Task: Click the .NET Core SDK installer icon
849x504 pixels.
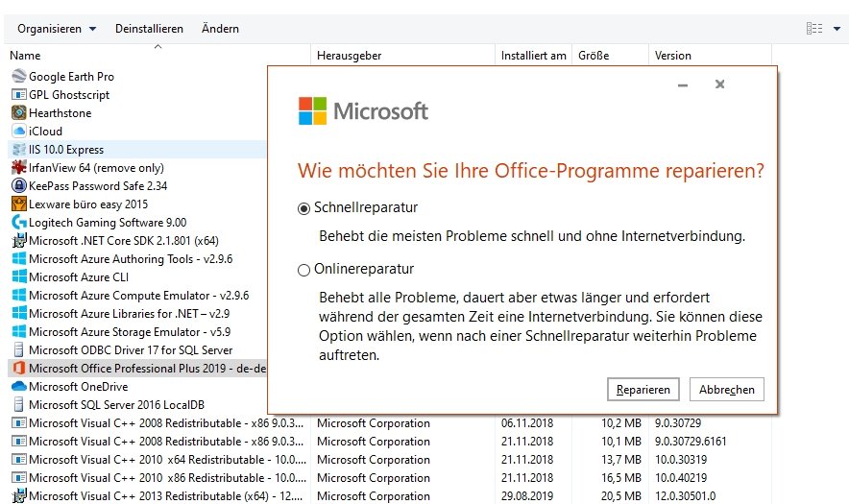Action: tap(19, 240)
